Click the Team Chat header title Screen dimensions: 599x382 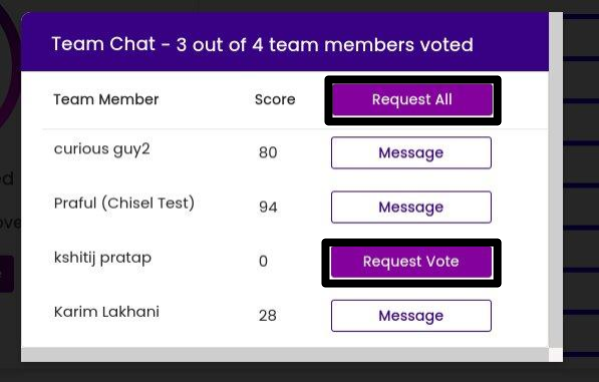[x=262, y=44]
